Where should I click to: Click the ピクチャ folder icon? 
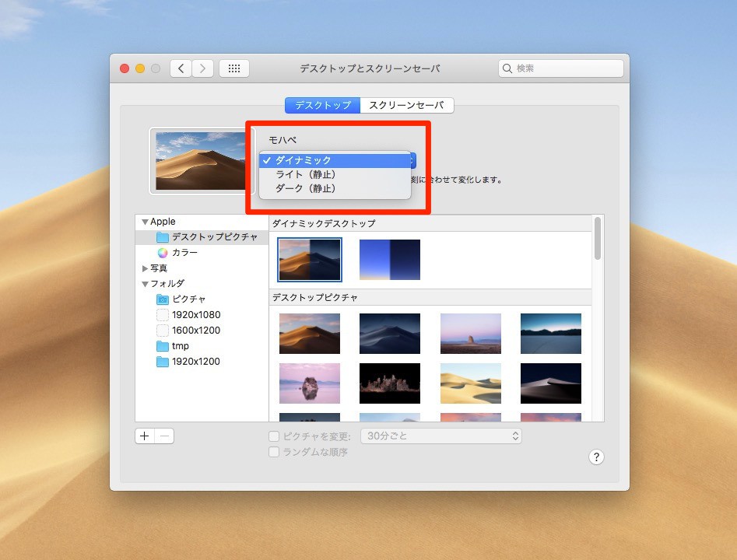pos(162,299)
